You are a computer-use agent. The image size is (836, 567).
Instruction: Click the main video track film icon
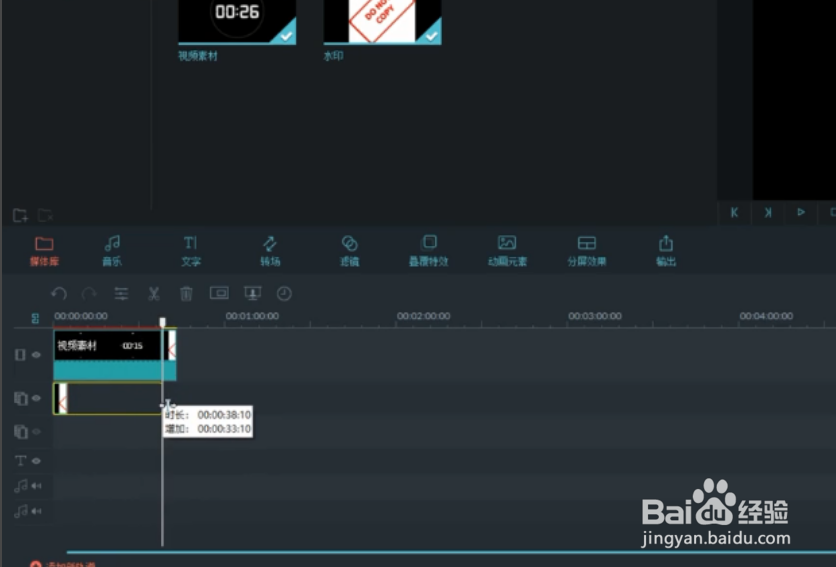point(20,355)
